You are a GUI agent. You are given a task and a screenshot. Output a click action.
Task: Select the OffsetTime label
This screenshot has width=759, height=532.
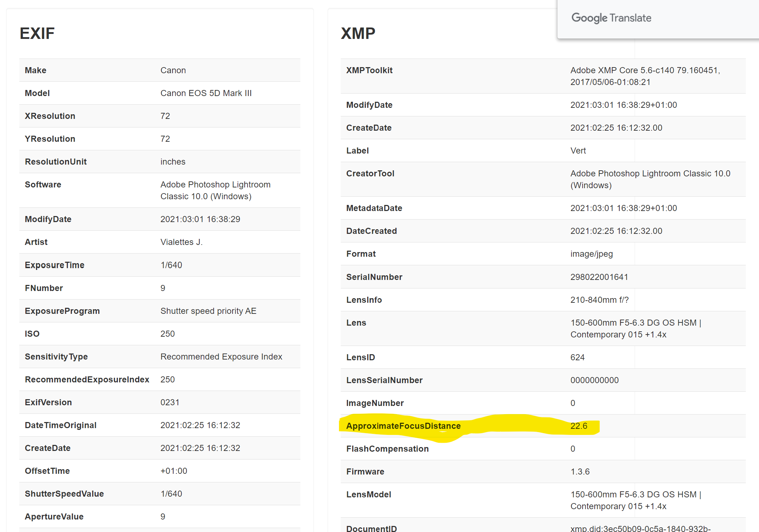click(x=48, y=471)
